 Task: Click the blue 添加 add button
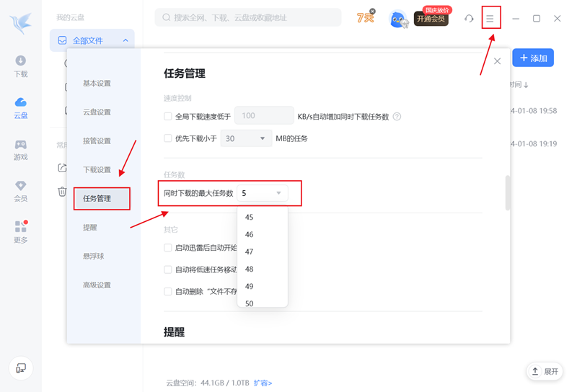pyautogui.click(x=533, y=58)
